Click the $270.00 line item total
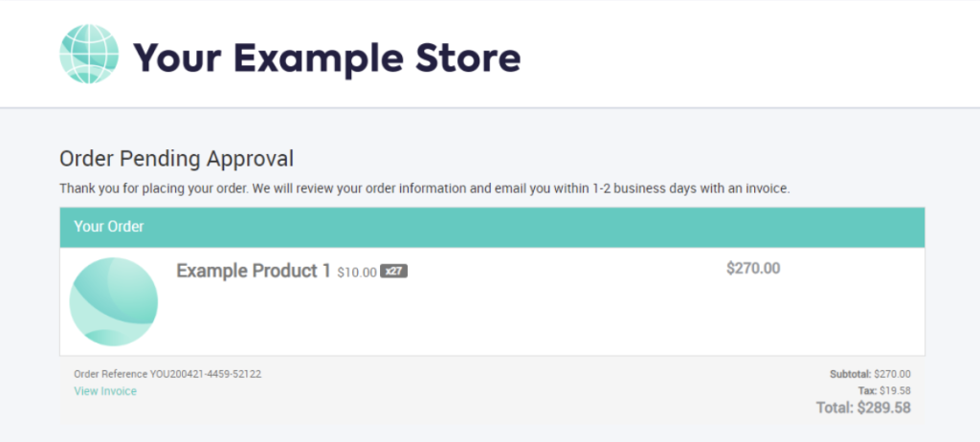Viewport: 980px width, 442px height. click(753, 268)
